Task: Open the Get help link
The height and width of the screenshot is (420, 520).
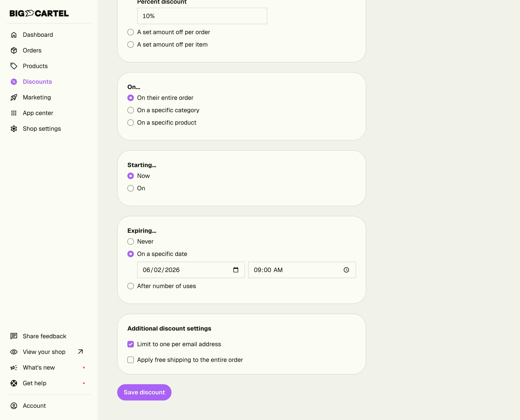Action: coord(34,383)
